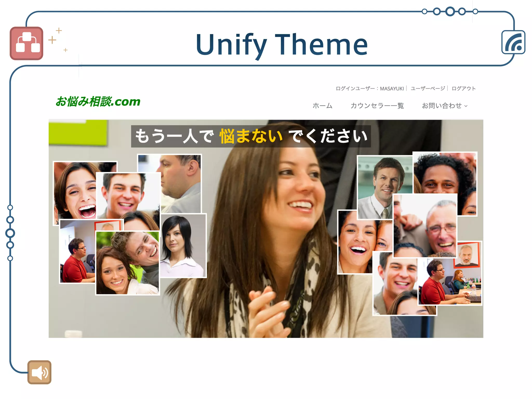
Task: Click the tan speaker sound icon
Action: (x=39, y=372)
